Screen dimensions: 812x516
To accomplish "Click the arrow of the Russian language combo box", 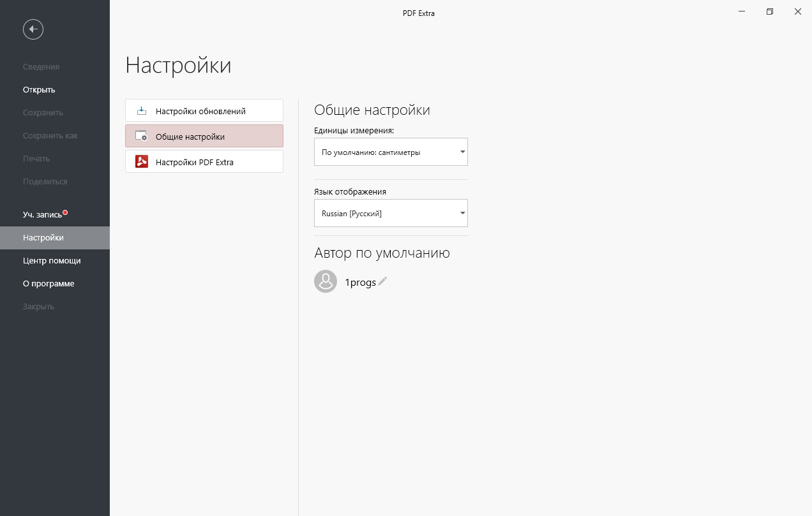I will pos(463,213).
